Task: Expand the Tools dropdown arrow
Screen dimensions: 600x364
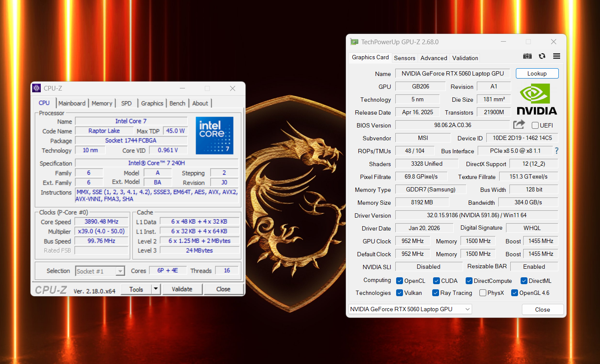Action: tap(156, 289)
